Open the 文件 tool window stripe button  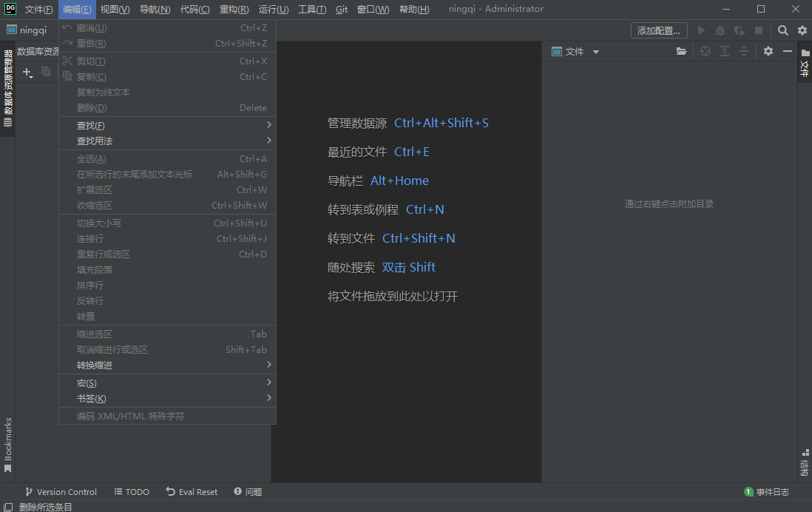805,63
